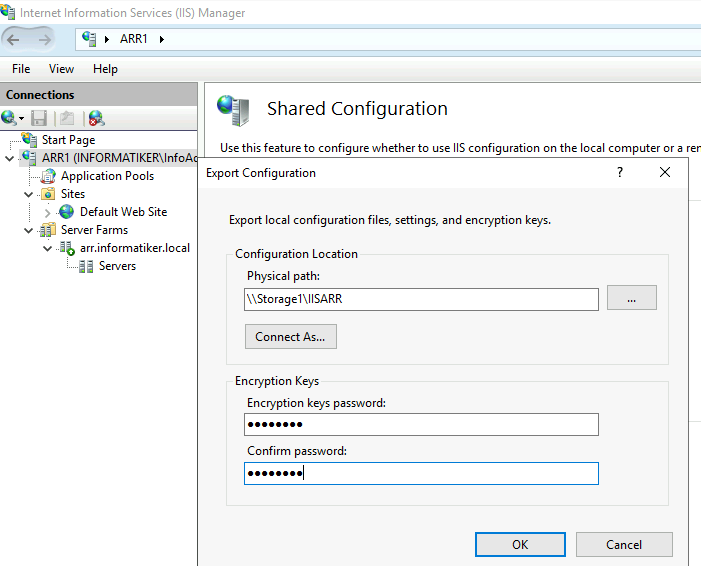
Task: Collapse the arr.informatiker.local node
Action: (x=47, y=248)
